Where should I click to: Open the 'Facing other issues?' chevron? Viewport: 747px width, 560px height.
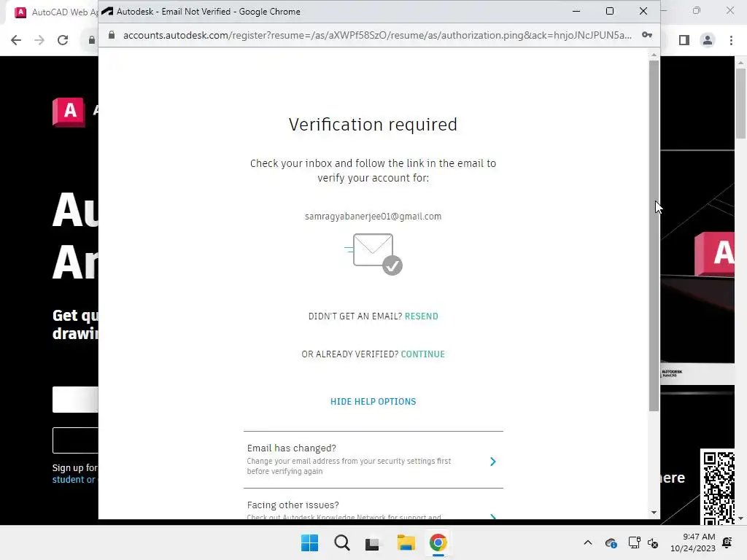point(492,516)
